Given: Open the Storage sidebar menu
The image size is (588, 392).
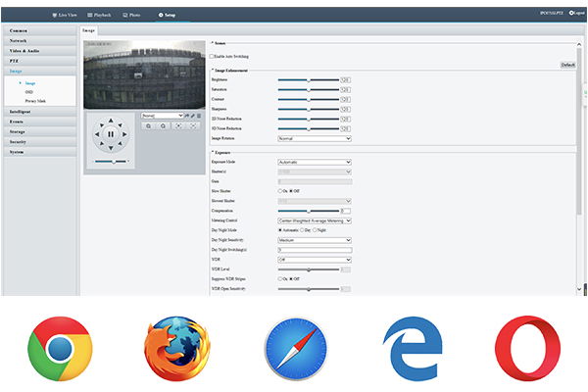Looking at the screenshot, I should (40, 131).
